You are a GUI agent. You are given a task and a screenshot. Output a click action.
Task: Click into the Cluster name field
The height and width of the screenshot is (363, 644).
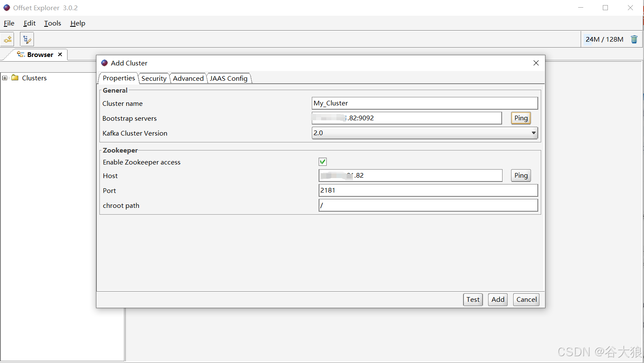point(424,103)
